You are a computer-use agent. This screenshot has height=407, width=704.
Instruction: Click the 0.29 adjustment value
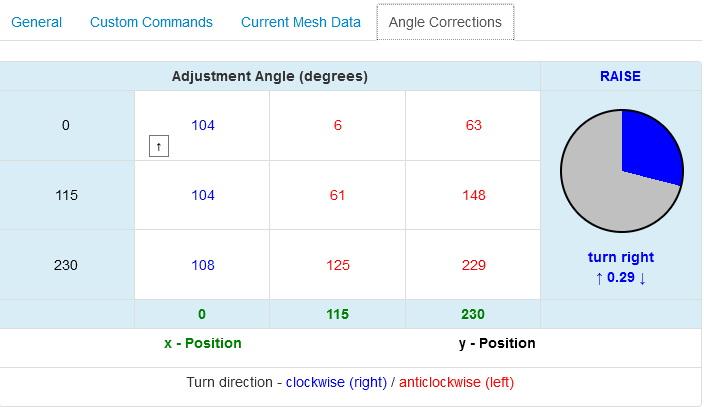(x=621, y=277)
